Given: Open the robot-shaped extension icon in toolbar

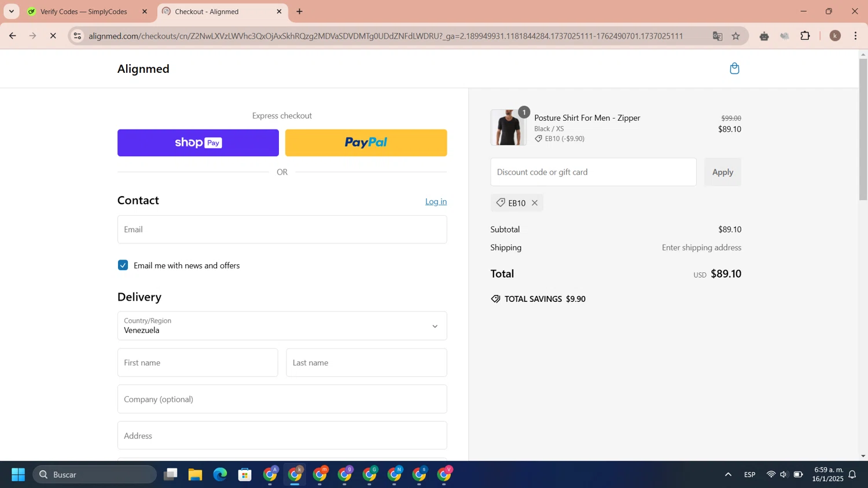Looking at the screenshot, I should tap(764, 36).
